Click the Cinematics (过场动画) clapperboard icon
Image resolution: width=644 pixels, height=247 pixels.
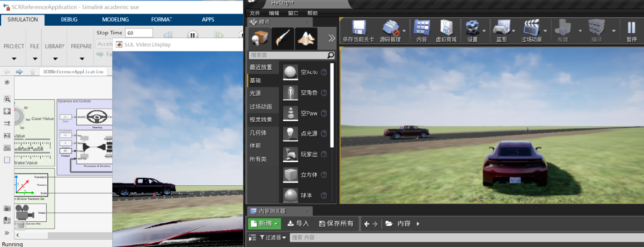coord(531,27)
